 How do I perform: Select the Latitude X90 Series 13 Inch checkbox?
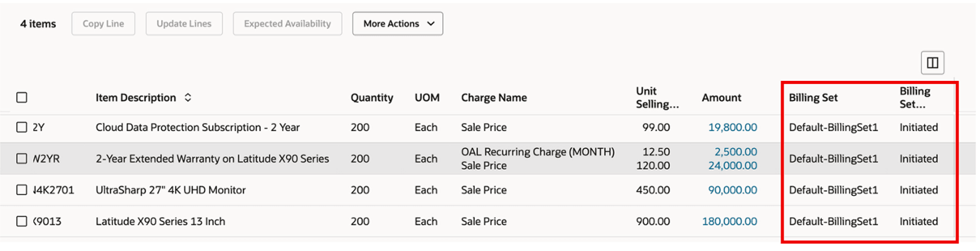22,221
